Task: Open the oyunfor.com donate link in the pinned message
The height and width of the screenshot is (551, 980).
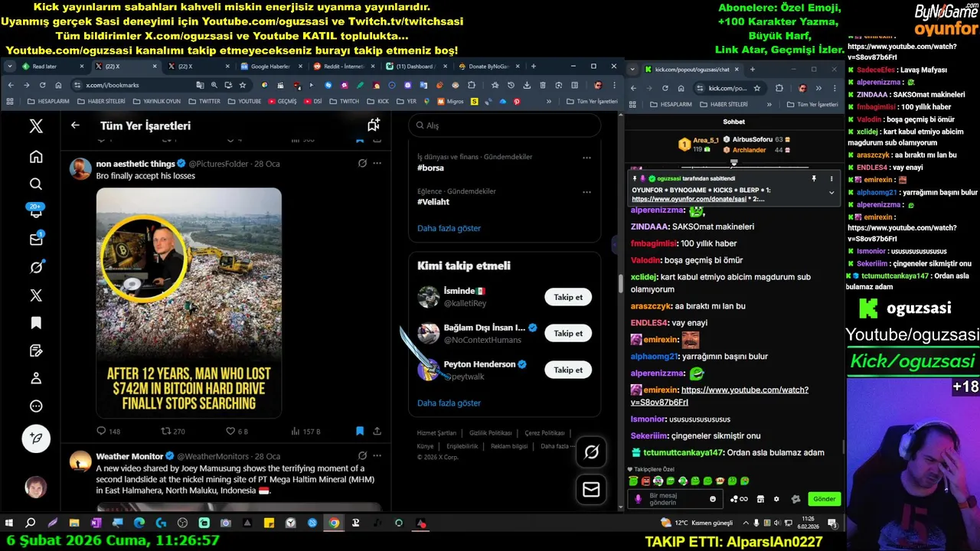Action: tap(689, 199)
